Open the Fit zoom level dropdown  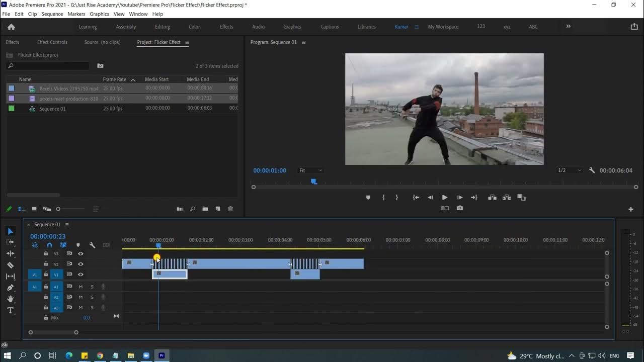coord(310,170)
